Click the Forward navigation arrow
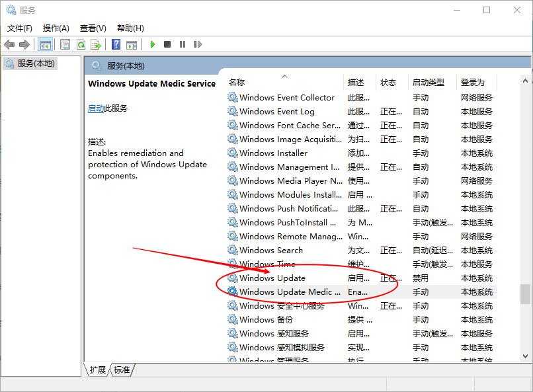The height and width of the screenshot is (392, 533). point(24,44)
